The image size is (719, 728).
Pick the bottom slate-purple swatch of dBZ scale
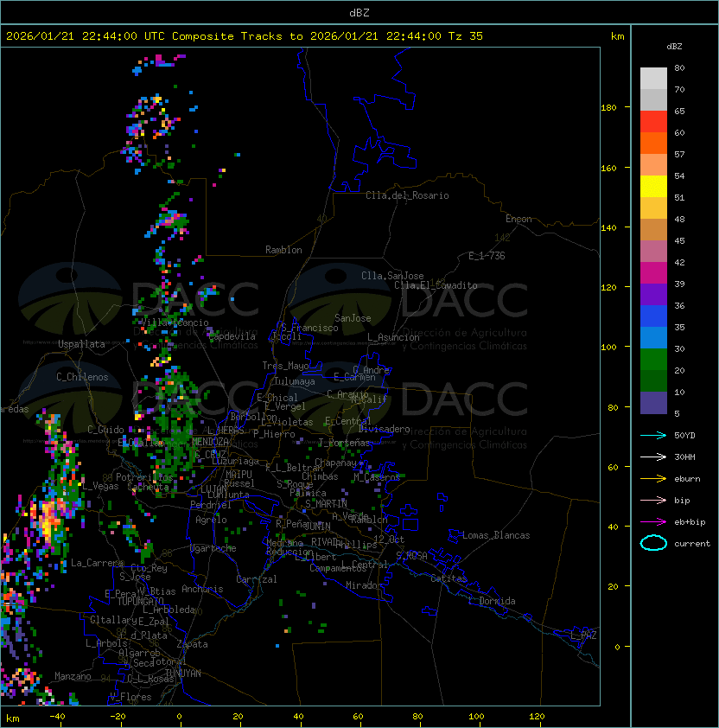coord(653,403)
